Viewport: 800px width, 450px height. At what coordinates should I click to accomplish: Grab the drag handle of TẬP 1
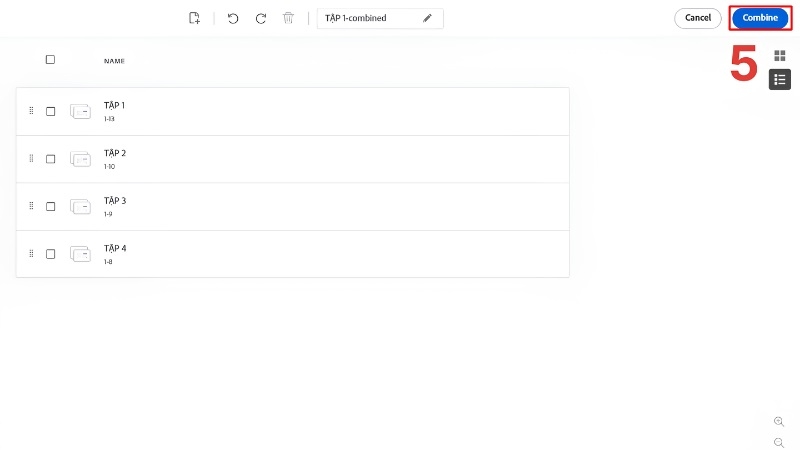coord(31,111)
